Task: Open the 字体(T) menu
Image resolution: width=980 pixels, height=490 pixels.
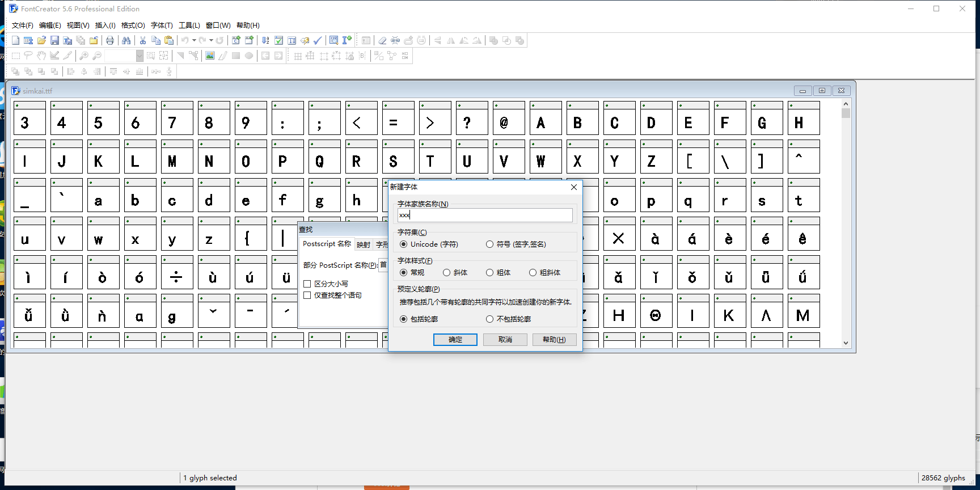Action: point(162,26)
